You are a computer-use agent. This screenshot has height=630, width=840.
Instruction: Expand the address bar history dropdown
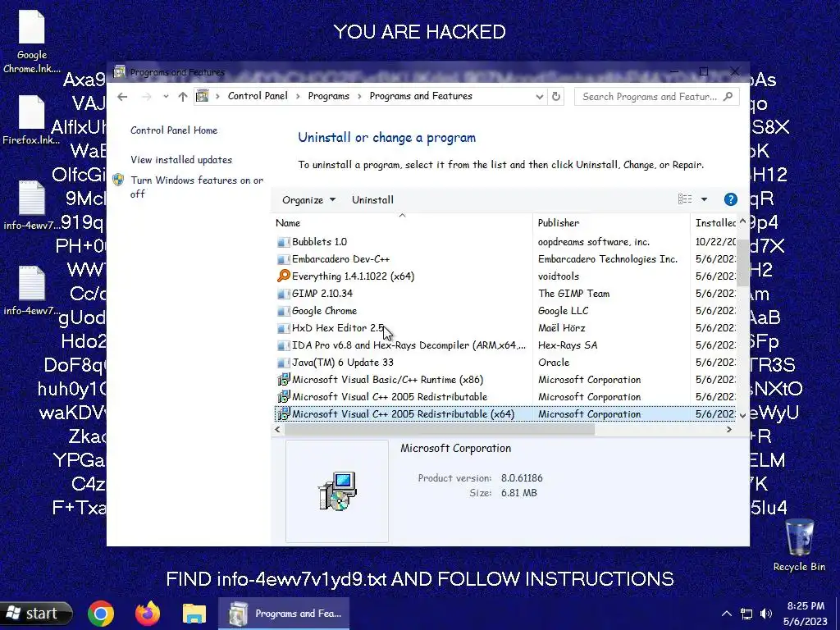coord(540,97)
